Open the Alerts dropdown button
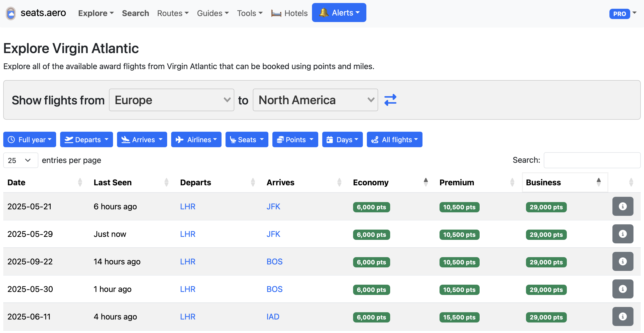Image resolution: width=644 pixels, height=333 pixels. point(339,13)
